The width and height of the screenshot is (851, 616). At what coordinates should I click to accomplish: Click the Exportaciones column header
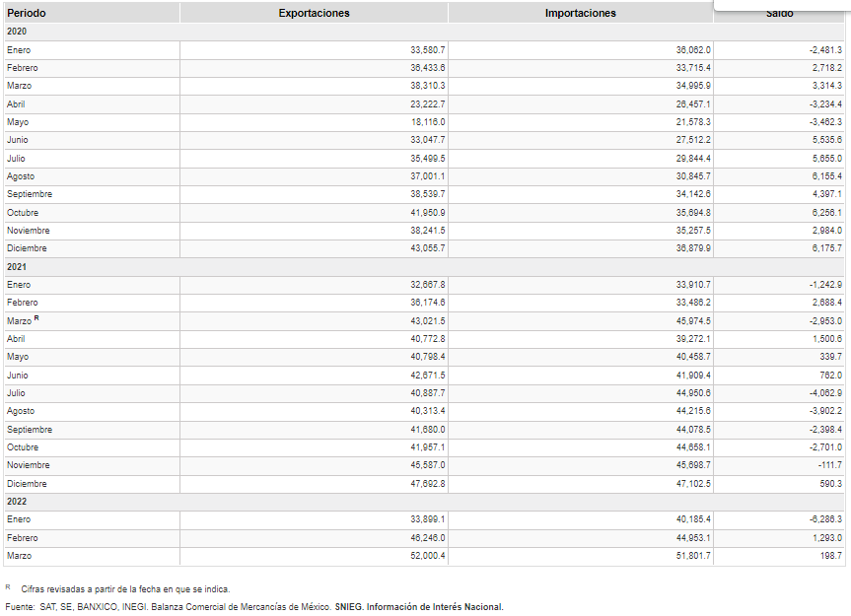(x=314, y=13)
